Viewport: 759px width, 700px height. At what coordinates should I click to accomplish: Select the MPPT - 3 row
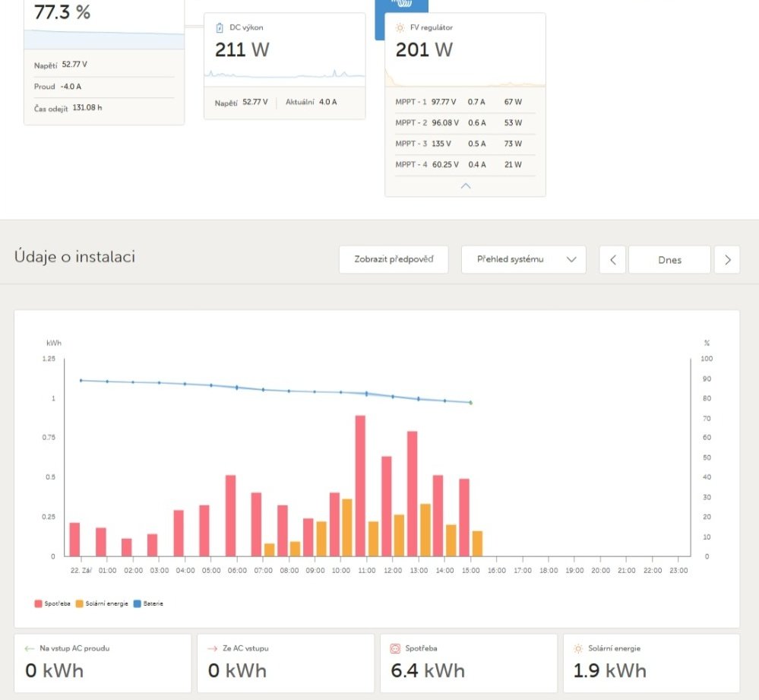tap(465, 144)
